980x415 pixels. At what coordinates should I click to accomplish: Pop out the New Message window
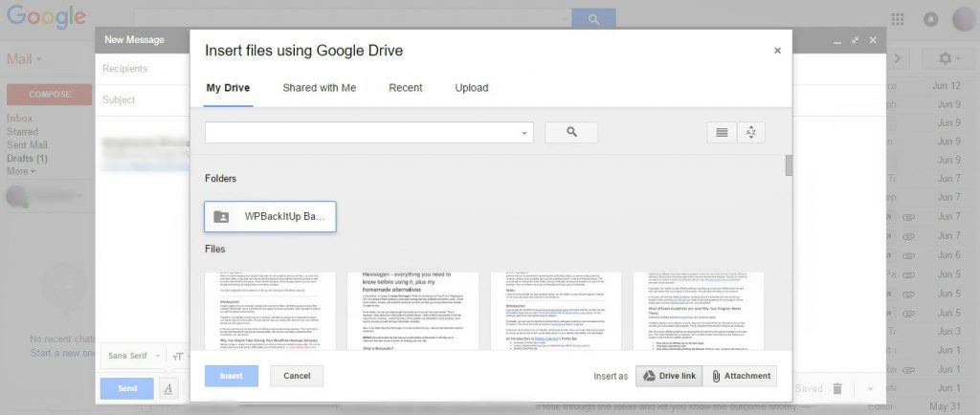click(855, 40)
